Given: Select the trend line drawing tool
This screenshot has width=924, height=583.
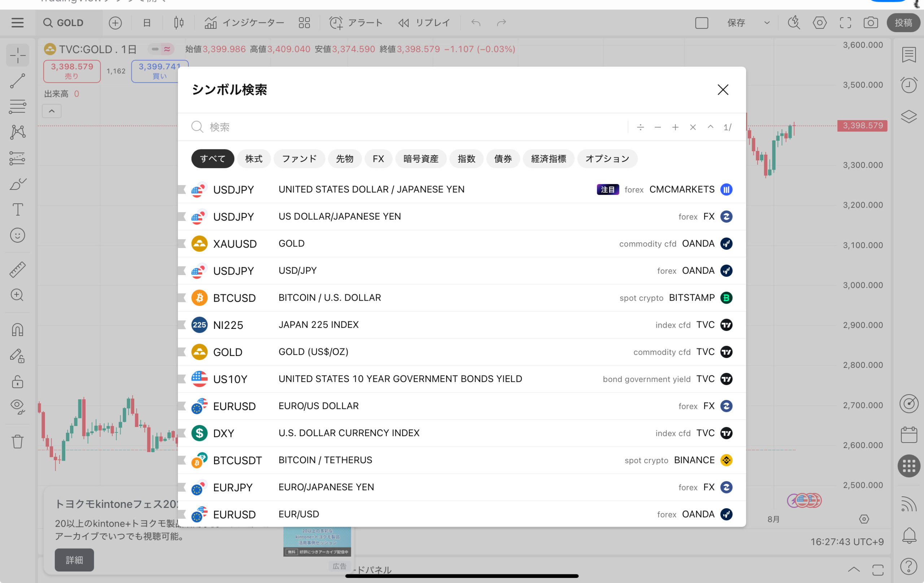Looking at the screenshot, I should [x=18, y=81].
